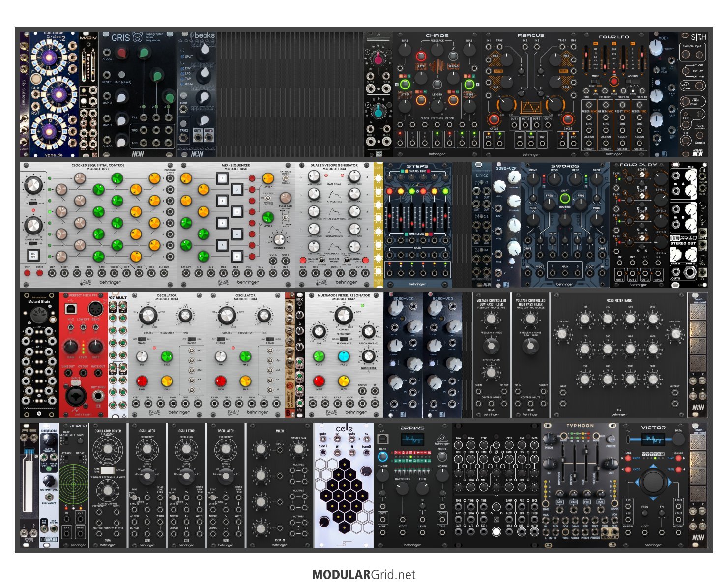Click the STEPS module

418,225
